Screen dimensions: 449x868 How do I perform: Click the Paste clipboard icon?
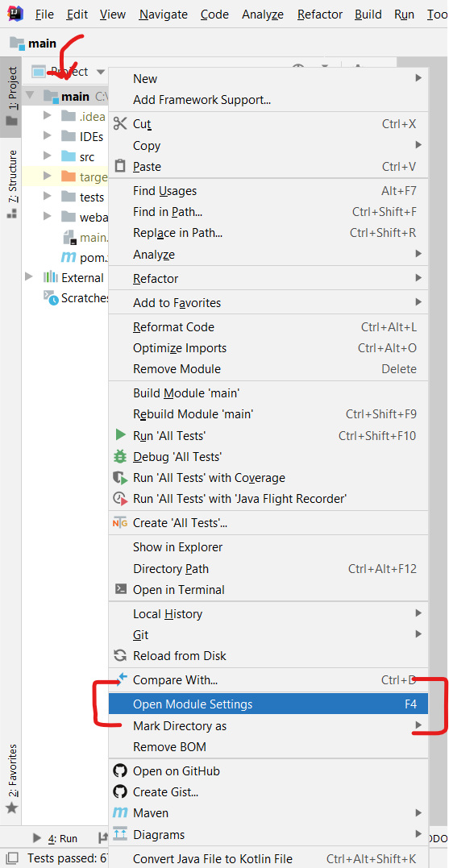[119, 166]
